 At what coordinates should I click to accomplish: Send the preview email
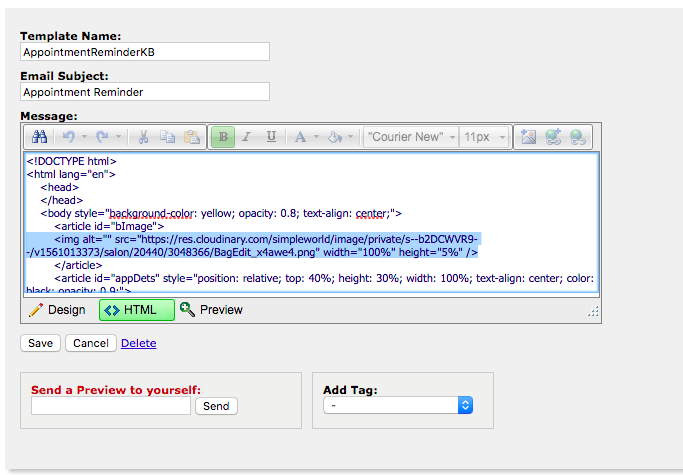[216, 406]
